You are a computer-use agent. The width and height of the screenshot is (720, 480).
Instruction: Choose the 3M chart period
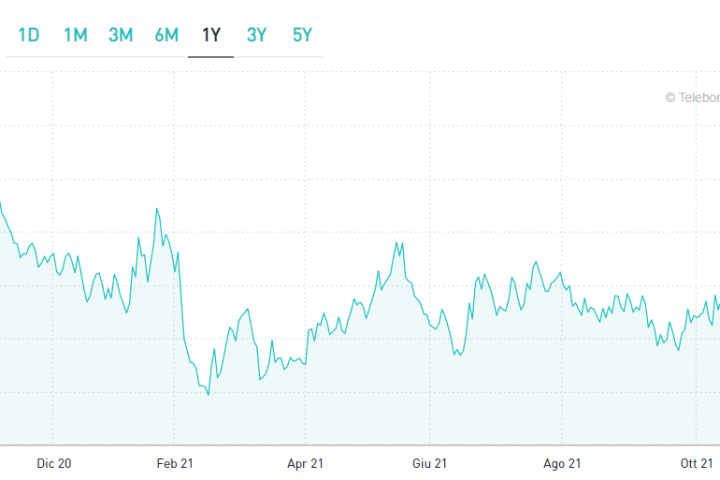(x=120, y=35)
